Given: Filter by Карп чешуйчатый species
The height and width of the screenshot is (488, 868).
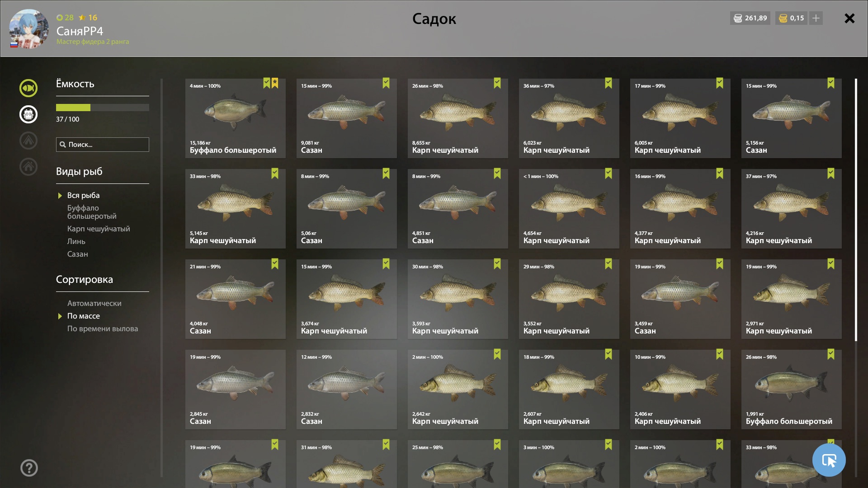Looking at the screenshot, I should [x=99, y=229].
